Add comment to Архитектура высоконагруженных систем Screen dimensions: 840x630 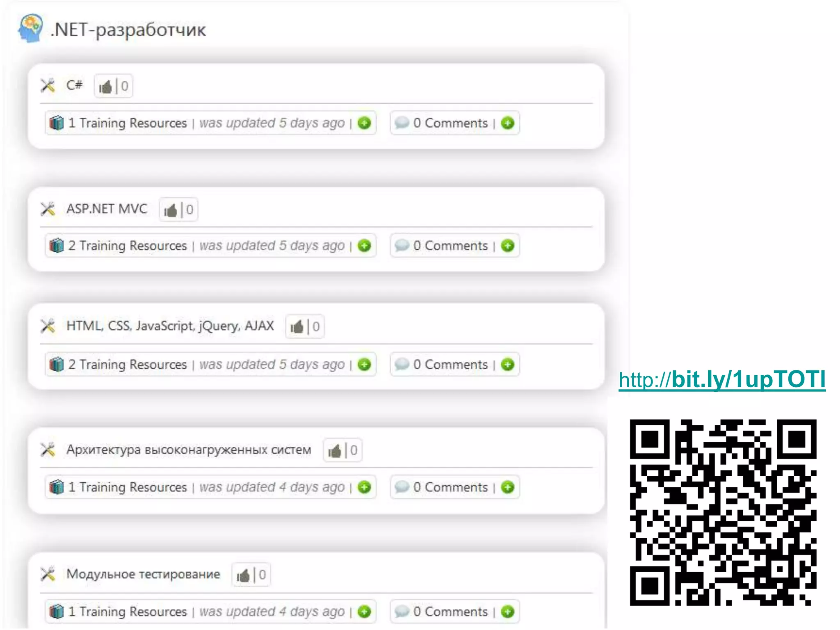(507, 487)
